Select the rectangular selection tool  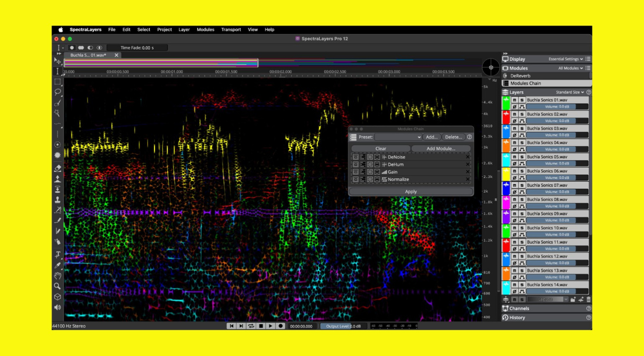[x=58, y=82]
